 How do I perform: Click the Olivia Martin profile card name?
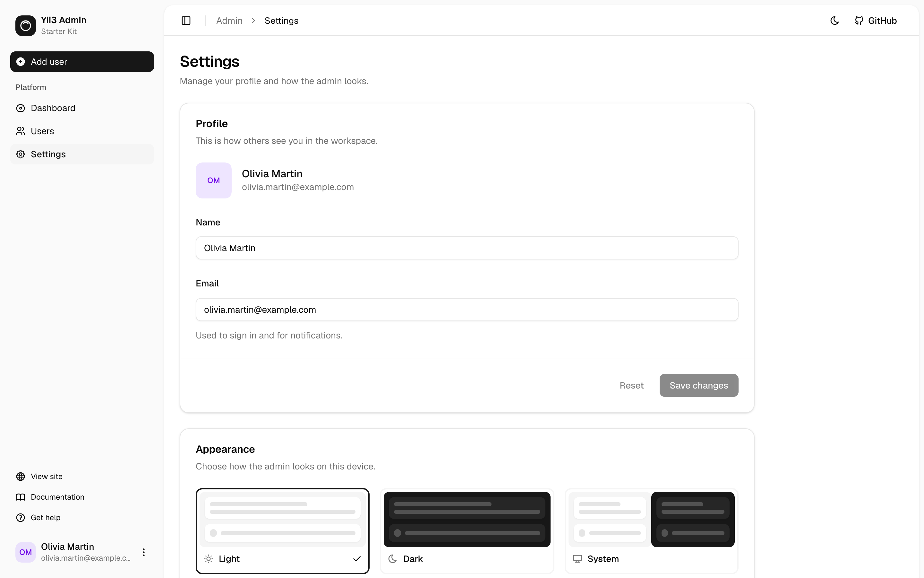272,173
